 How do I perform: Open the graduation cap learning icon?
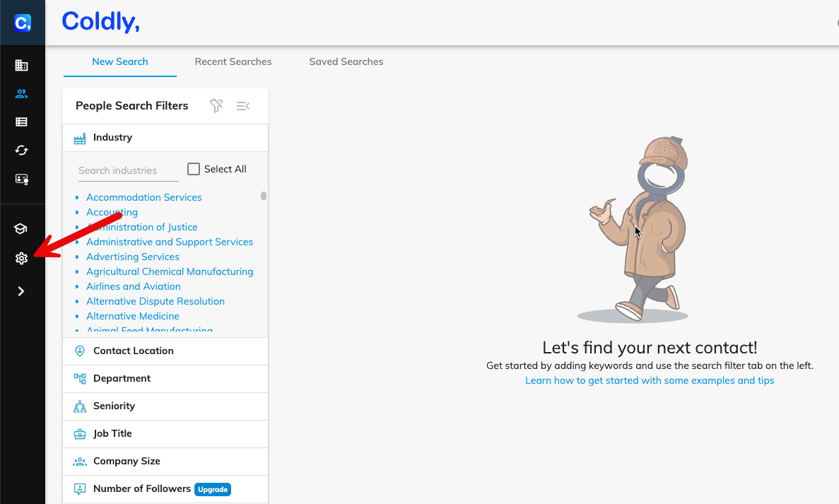coord(20,229)
